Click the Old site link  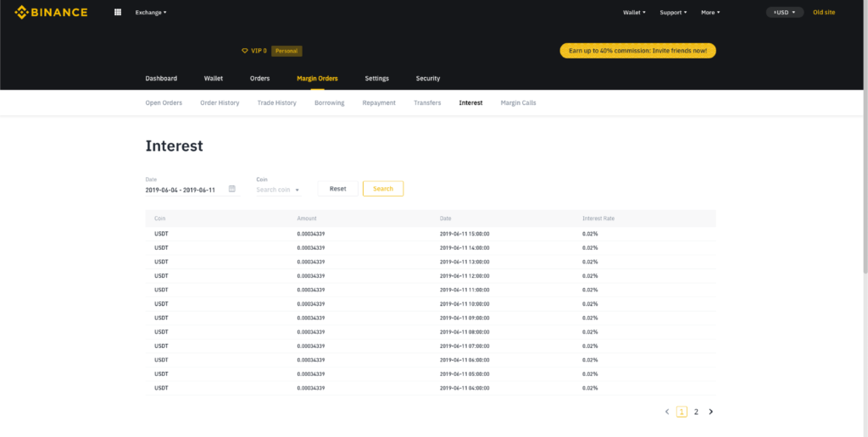point(825,13)
